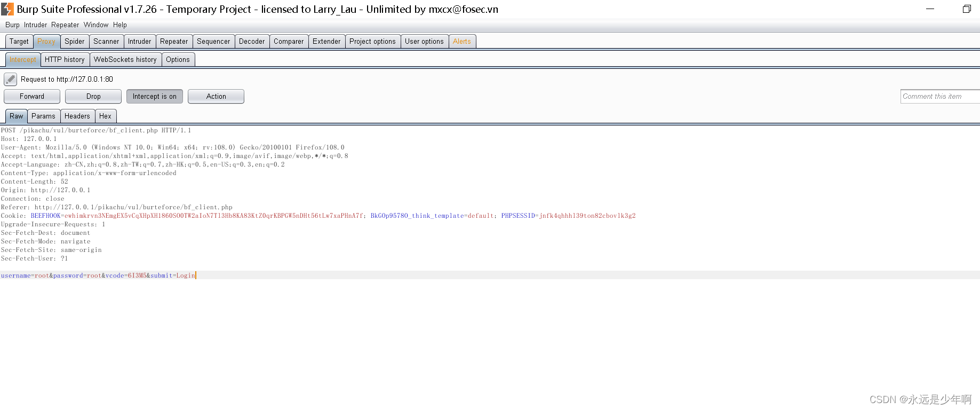This screenshot has height=410, width=980.
Task: Click the Content-Length: 52 line
Action: coord(34,182)
